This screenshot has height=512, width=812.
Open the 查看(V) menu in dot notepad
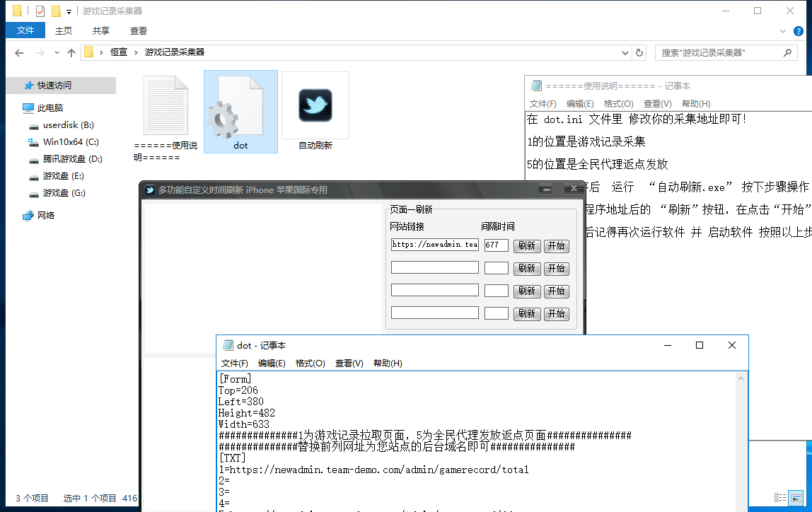pos(349,363)
